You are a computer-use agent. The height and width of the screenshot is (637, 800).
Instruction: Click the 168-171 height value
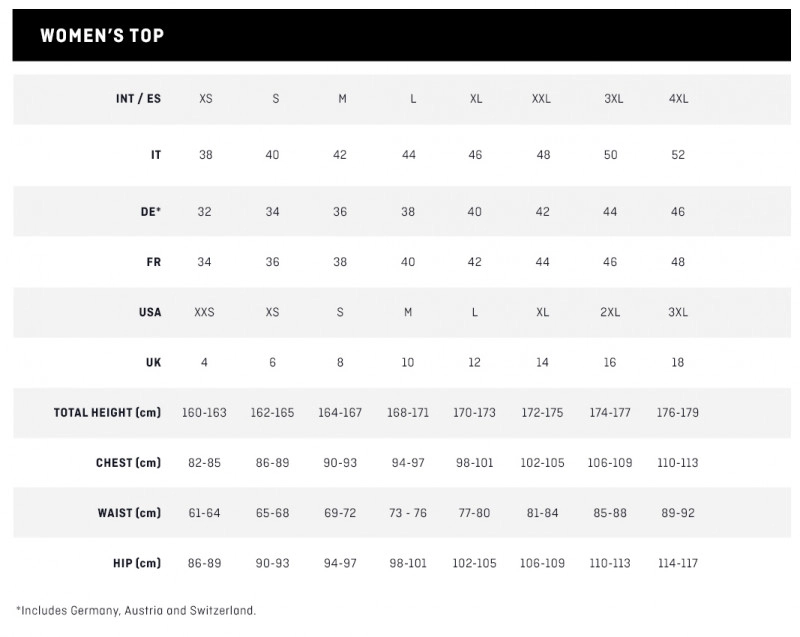pyautogui.click(x=407, y=412)
